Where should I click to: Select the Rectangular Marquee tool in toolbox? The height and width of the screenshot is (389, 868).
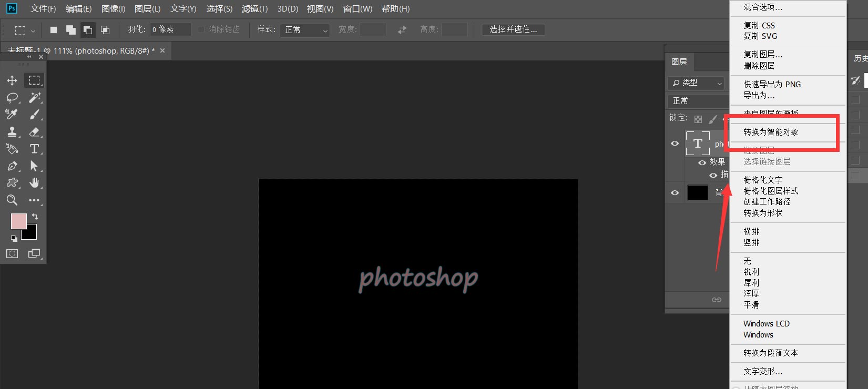click(x=34, y=80)
